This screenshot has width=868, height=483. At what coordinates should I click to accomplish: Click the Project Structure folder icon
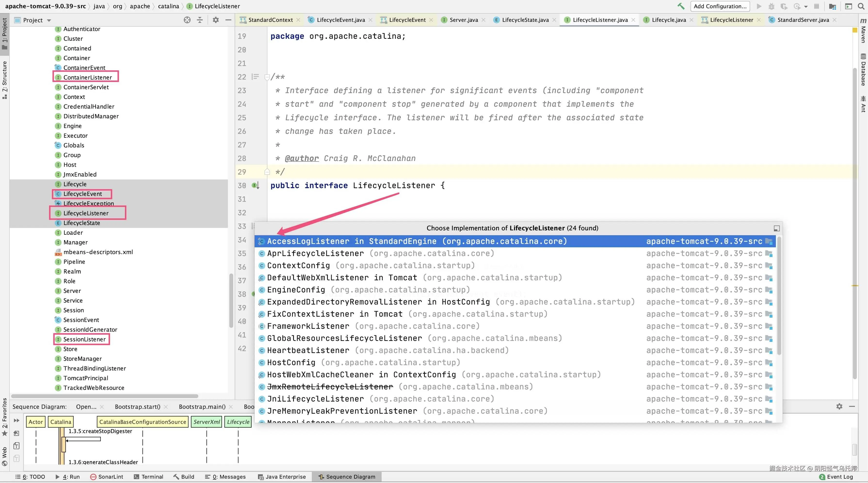point(832,6)
